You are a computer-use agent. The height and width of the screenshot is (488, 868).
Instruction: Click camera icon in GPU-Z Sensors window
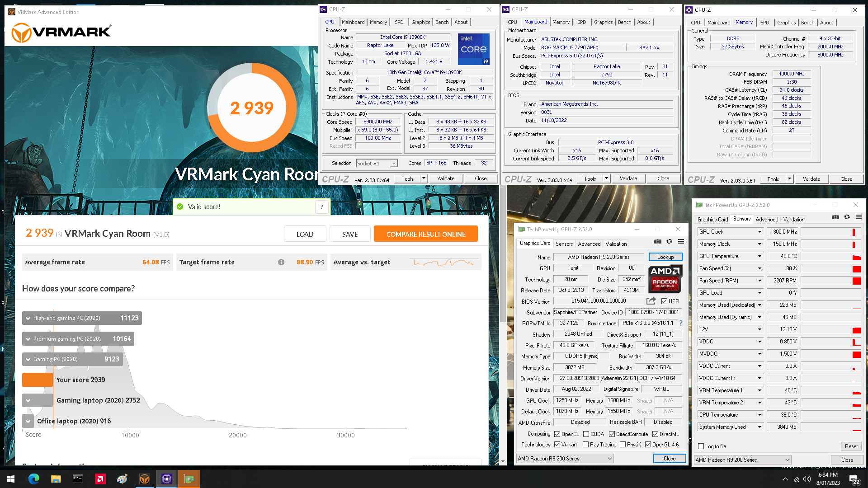[x=835, y=217]
